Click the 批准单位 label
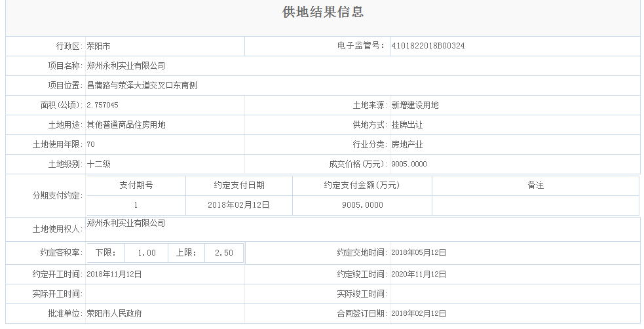 (x=66, y=313)
